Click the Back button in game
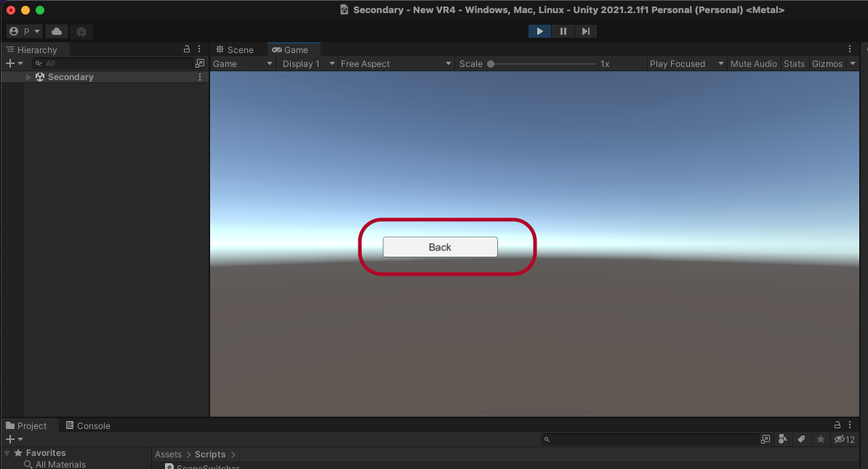The width and height of the screenshot is (868, 469). (440, 247)
